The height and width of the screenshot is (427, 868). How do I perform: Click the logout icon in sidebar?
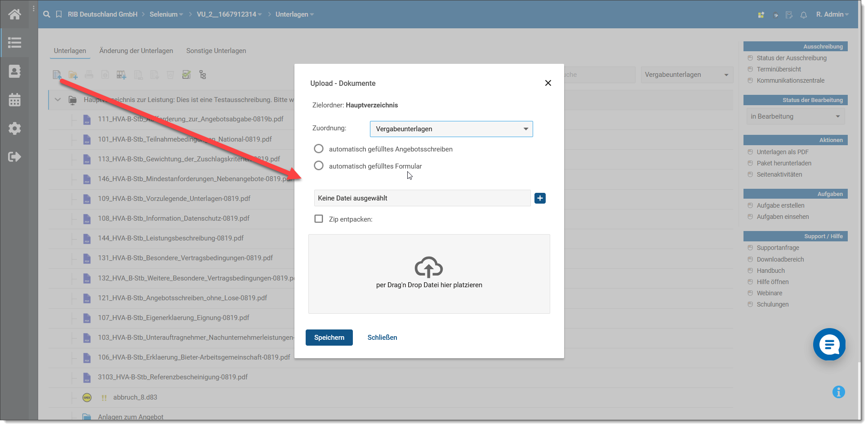[14, 157]
